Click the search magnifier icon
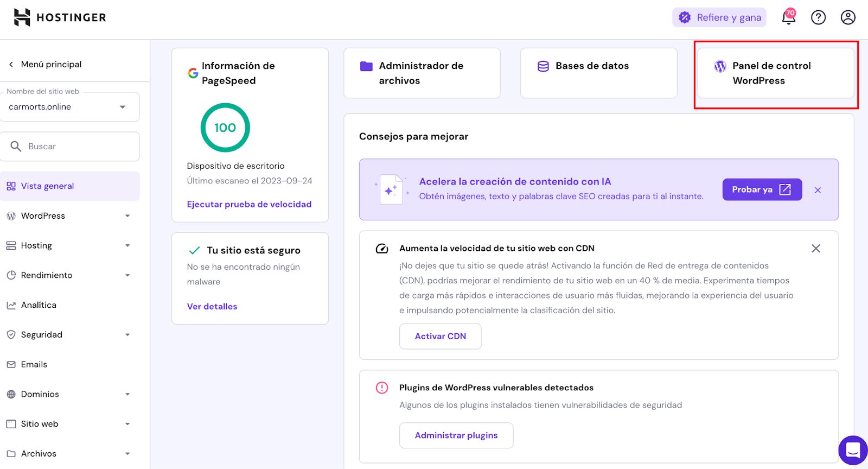 pos(16,147)
